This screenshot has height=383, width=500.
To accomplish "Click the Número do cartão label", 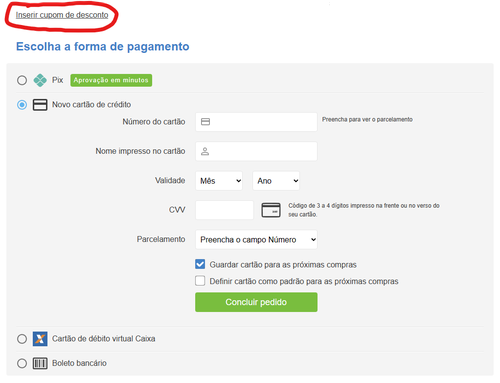I will coord(154,122).
